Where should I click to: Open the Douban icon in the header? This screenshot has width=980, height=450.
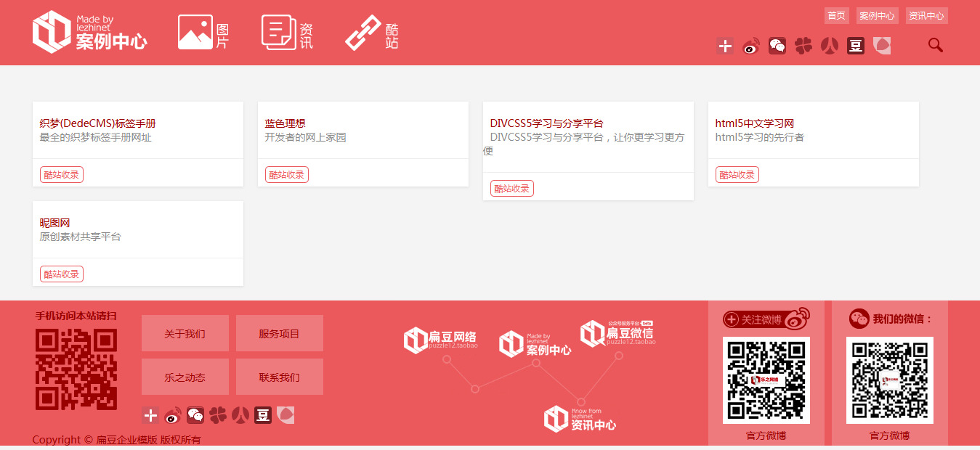pyautogui.click(x=856, y=46)
